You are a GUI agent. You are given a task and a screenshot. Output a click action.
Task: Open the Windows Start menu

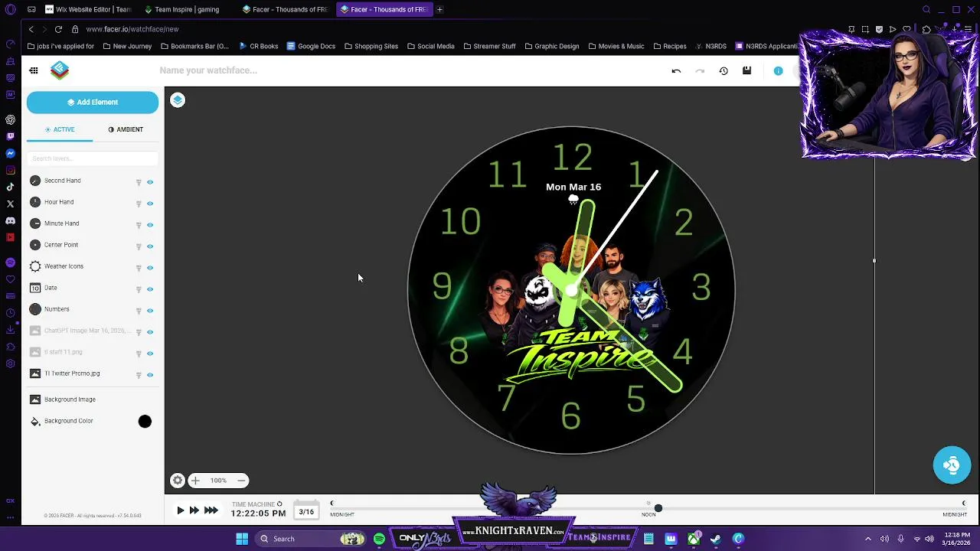click(242, 539)
